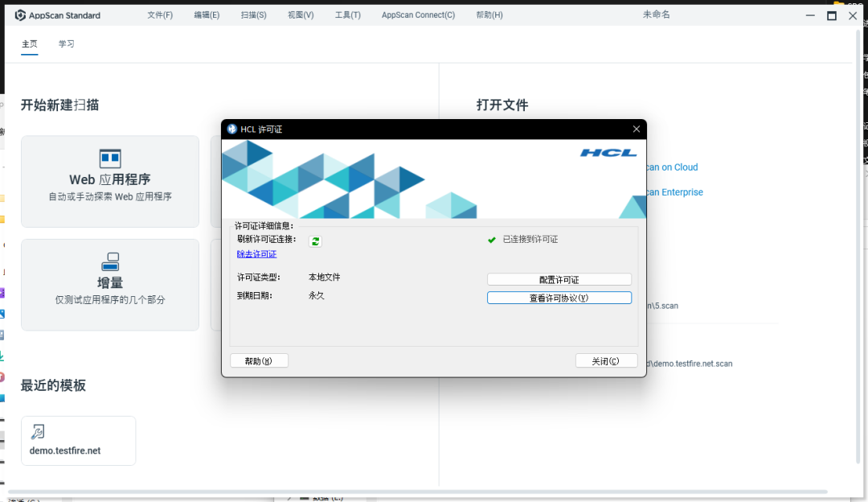This screenshot has width=868, height=502.
Task: Maximize the AppScan Standard window
Action: (832, 15)
